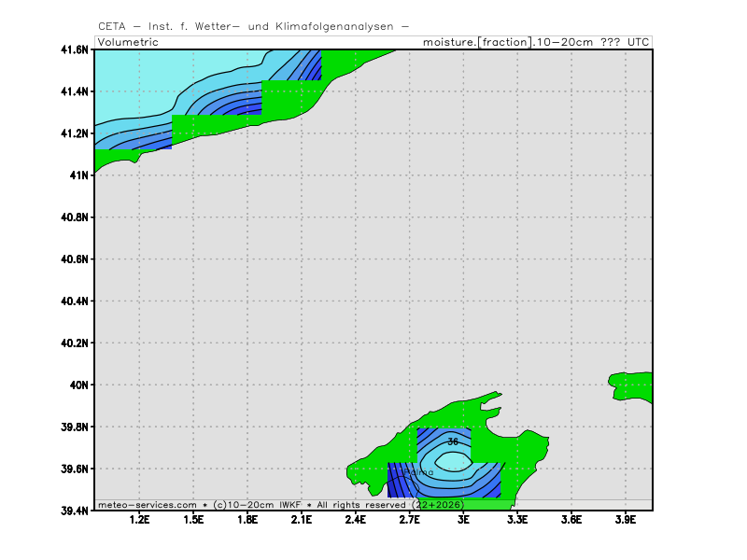The image size is (747, 560).
Task: Click the UTC label at top right
Action: click(639, 42)
